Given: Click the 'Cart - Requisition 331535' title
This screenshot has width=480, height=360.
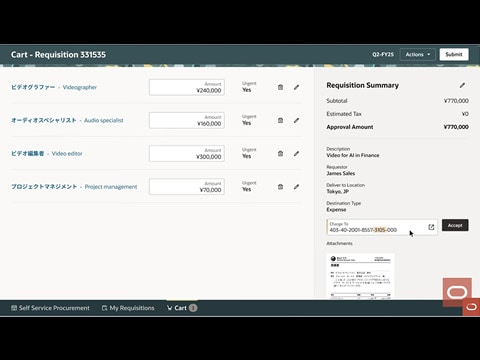Looking at the screenshot, I should pos(58,55).
